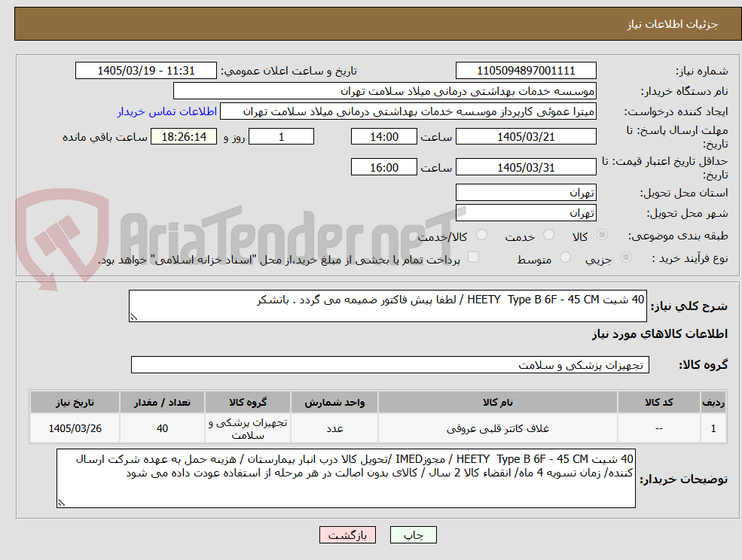Select the جزیی purchase type radio
Screen dimensions: 742x560
(625, 257)
